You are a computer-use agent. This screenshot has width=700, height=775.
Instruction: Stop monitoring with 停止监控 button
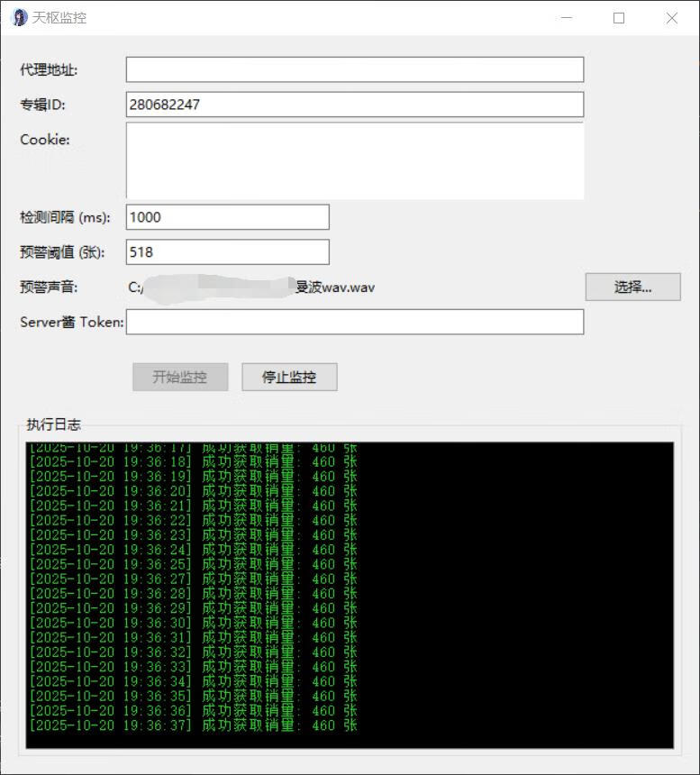click(x=289, y=377)
